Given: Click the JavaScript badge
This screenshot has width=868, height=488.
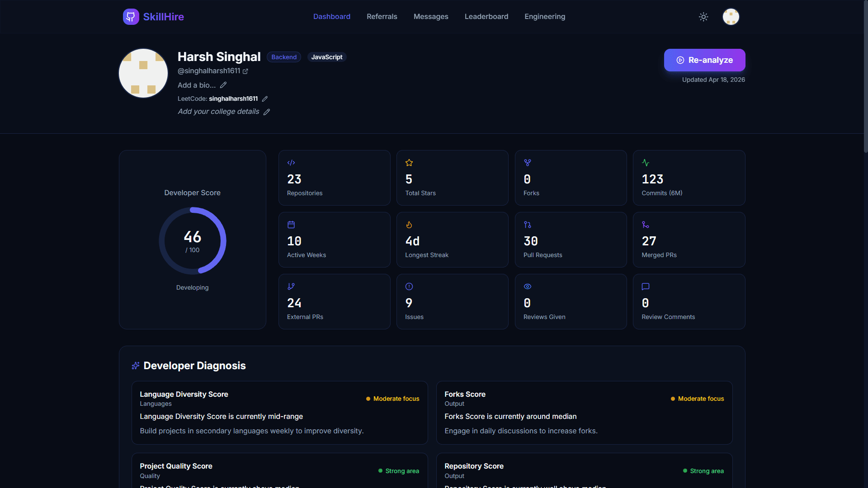Looking at the screenshot, I should point(327,57).
